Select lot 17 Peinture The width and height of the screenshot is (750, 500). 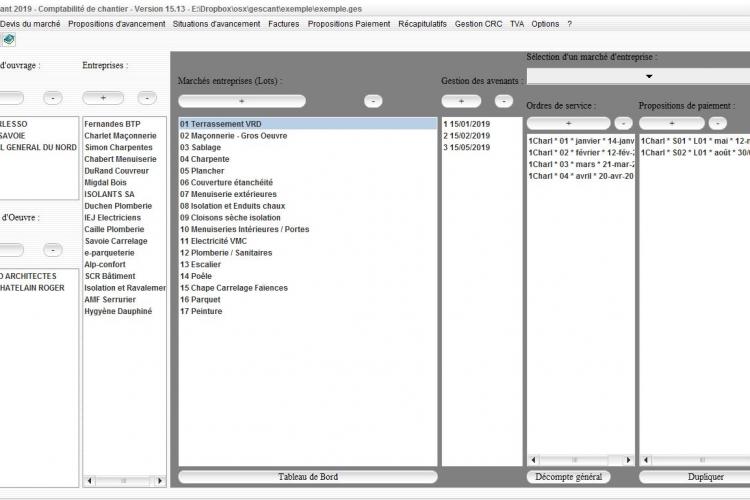click(308, 311)
